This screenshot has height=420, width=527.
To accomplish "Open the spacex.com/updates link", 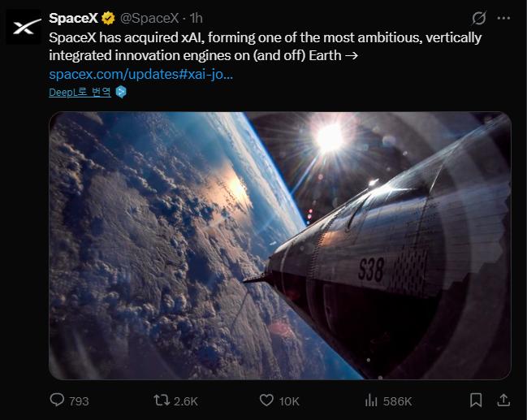I will pos(141,74).
